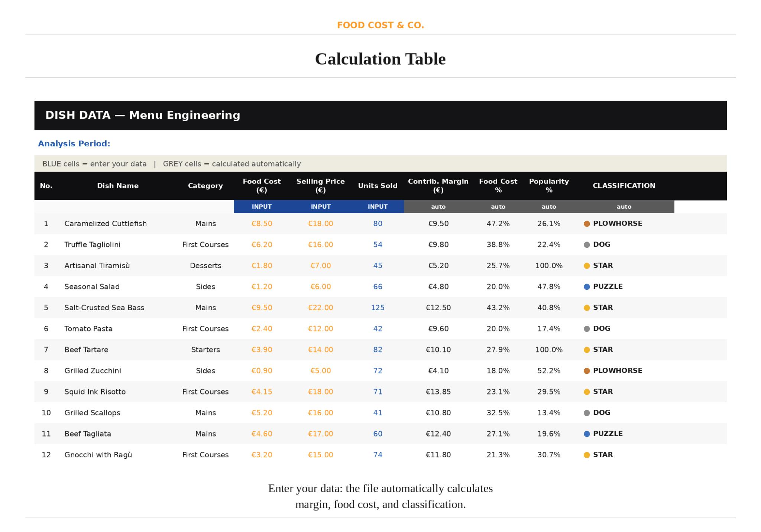Click the No. column header
The image size is (761, 532).
46,186
